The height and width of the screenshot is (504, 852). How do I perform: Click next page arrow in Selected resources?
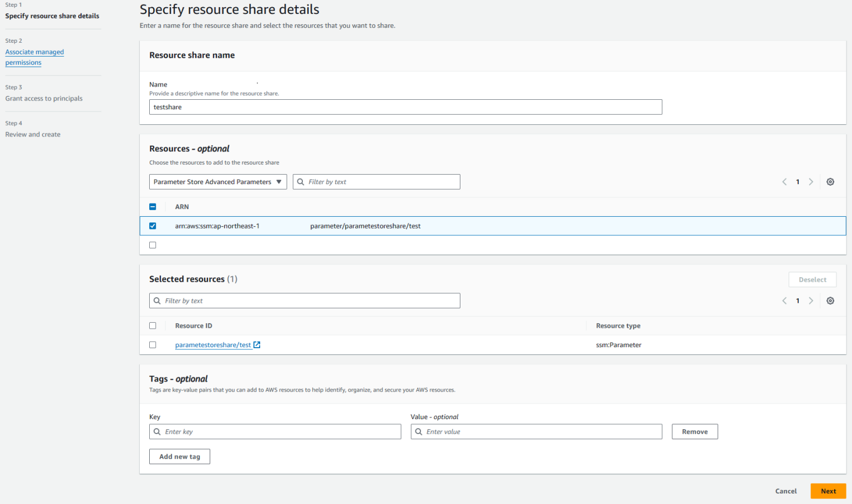[811, 301]
